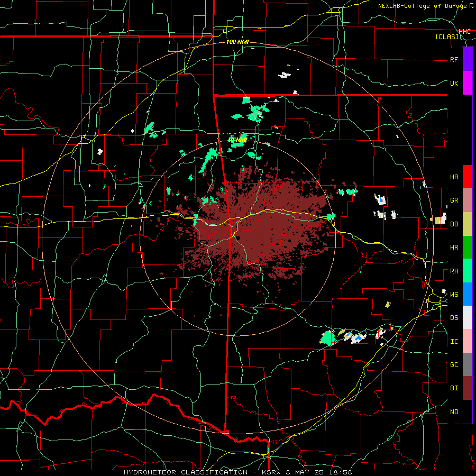This screenshot has width=476, height=476.
Task: Click the 100 NMI range ring label
Action: (237, 42)
